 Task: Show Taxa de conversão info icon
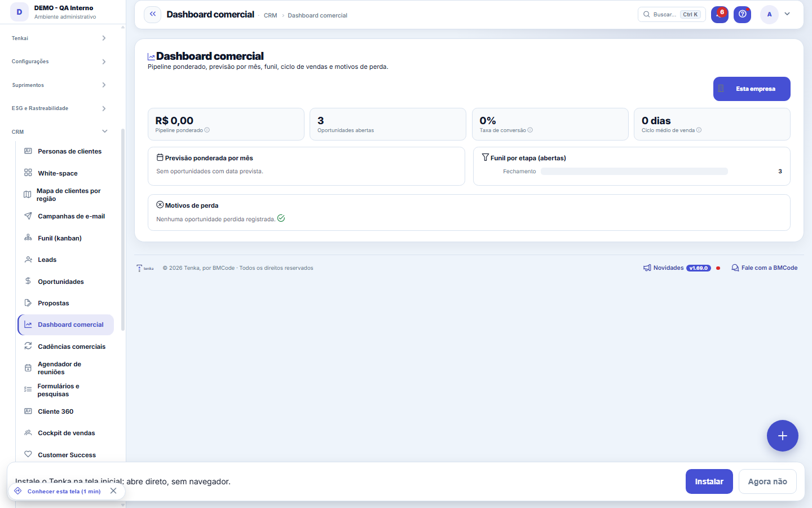click(x=530, y=130)
